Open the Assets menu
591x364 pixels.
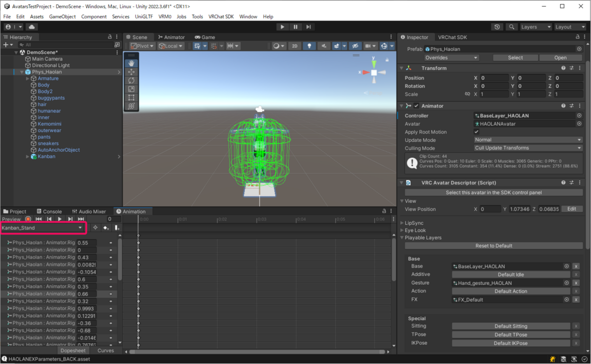coord(37,17)
